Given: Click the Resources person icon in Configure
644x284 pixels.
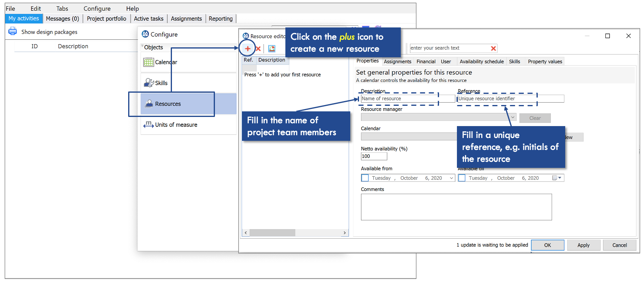Looking at the screenshot, I should [x=149, y=103].
